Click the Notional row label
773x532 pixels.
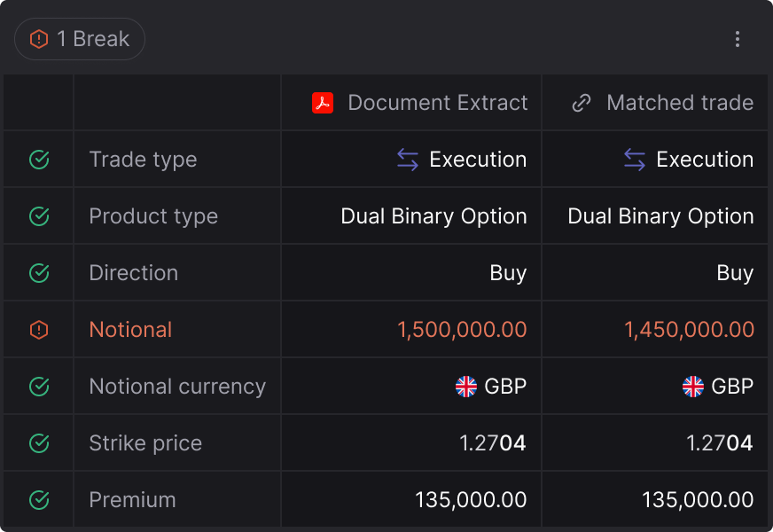130,329
